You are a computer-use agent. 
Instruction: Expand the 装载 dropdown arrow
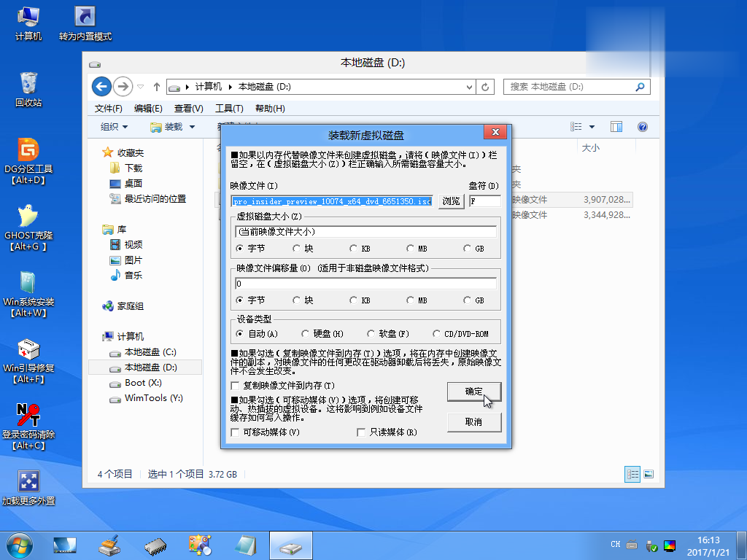tap(192, 127)
